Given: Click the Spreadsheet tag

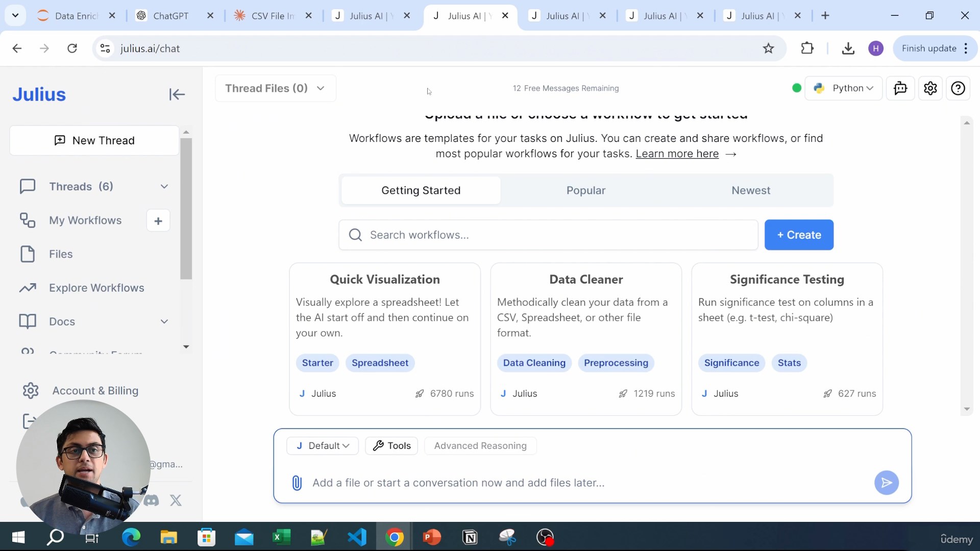Looking at the screenshot, I should point(380,363).
